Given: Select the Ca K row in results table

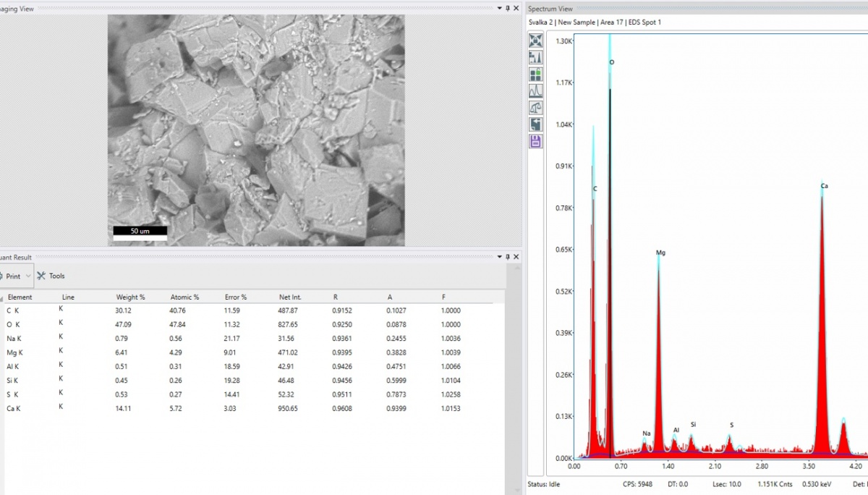Looking at the screenshot, I should pyautogui.click(x=14, y=408).
